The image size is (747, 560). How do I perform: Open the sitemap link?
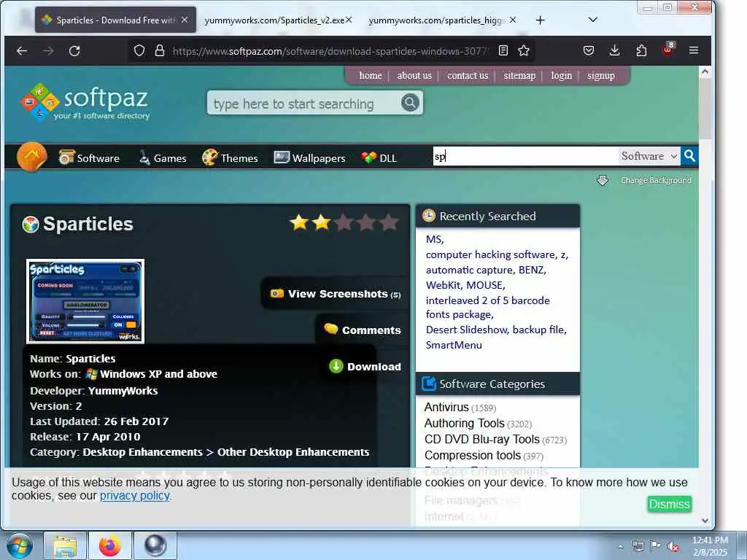click(x=519, y=76)
